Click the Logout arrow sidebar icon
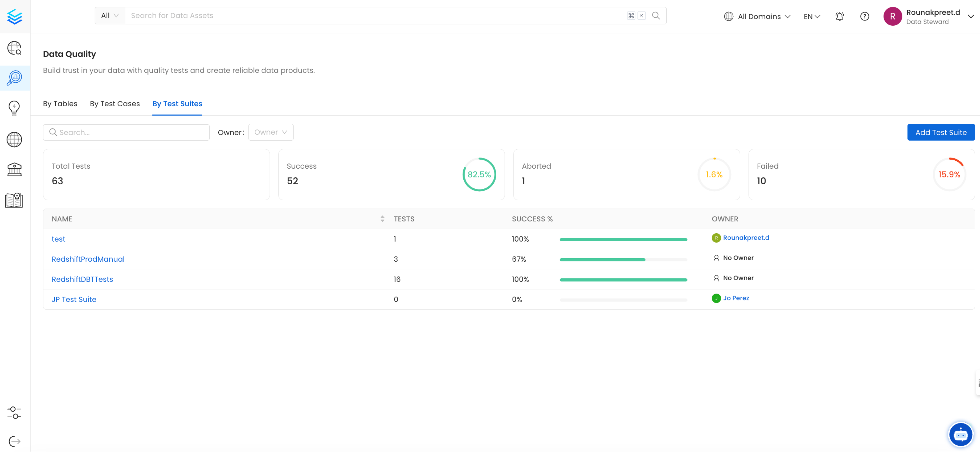980x471 pixels. [x=15, y=441]
